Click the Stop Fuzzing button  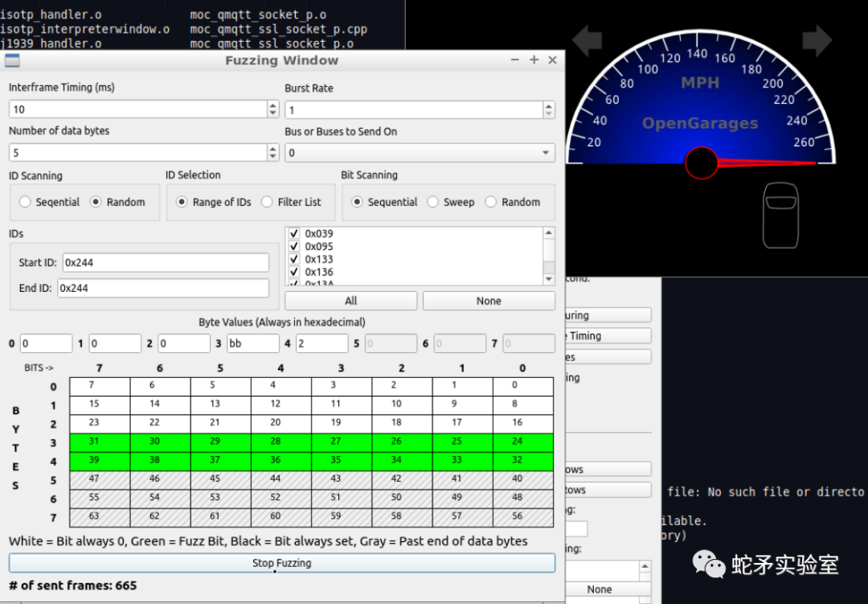point(281,563)
